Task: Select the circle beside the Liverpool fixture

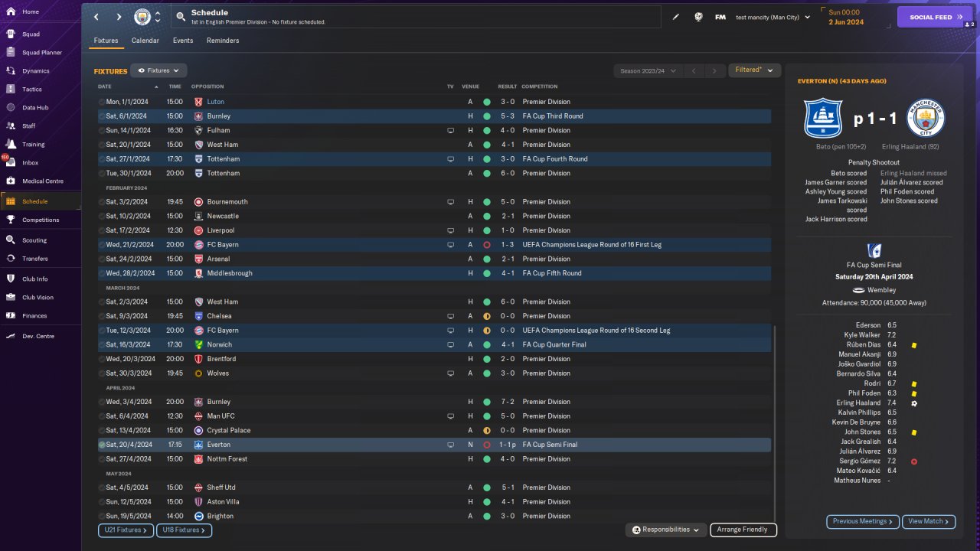Action: [x=102, y=230]
